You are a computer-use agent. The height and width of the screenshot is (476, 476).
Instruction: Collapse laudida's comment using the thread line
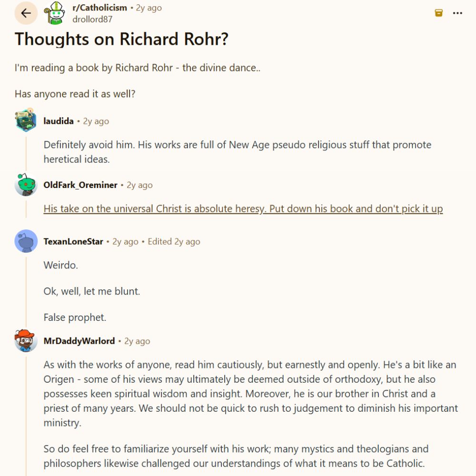[26, 152]
